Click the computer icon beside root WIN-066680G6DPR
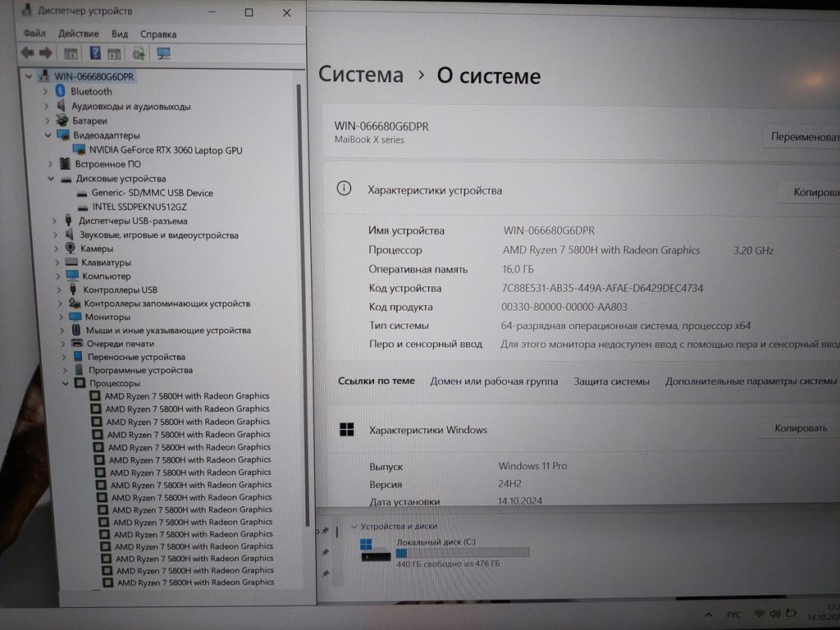The image size is (840, 630). 44,75
